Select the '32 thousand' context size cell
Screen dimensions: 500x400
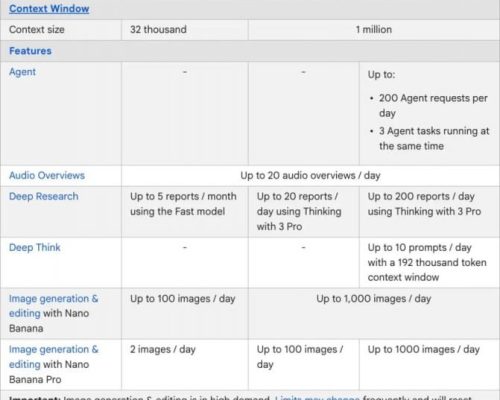(185, 30)
